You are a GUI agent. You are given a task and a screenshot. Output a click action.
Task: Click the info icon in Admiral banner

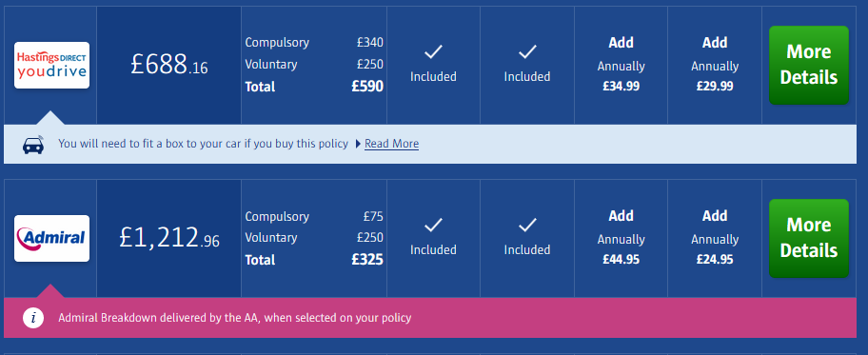(33, 318)
